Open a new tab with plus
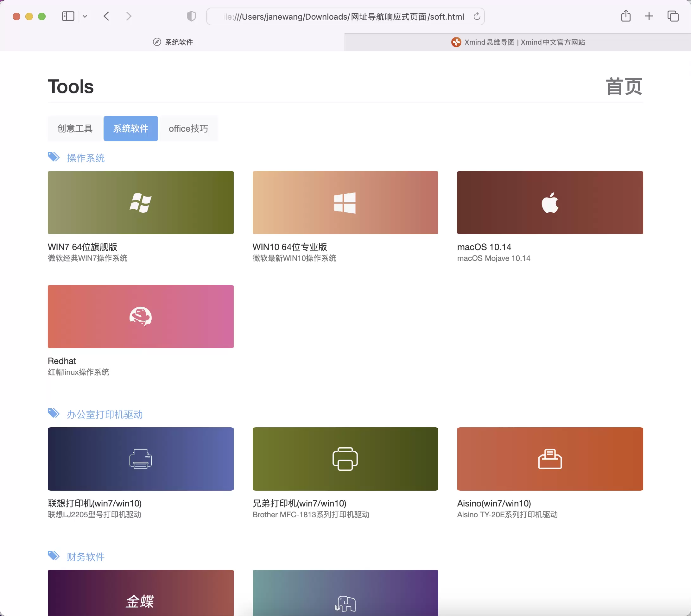 [649, 16]
